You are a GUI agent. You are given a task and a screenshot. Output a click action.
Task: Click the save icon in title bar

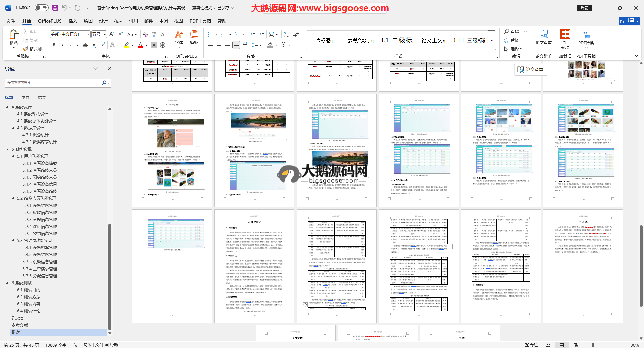pyautogui.click(x=55, y=8)
